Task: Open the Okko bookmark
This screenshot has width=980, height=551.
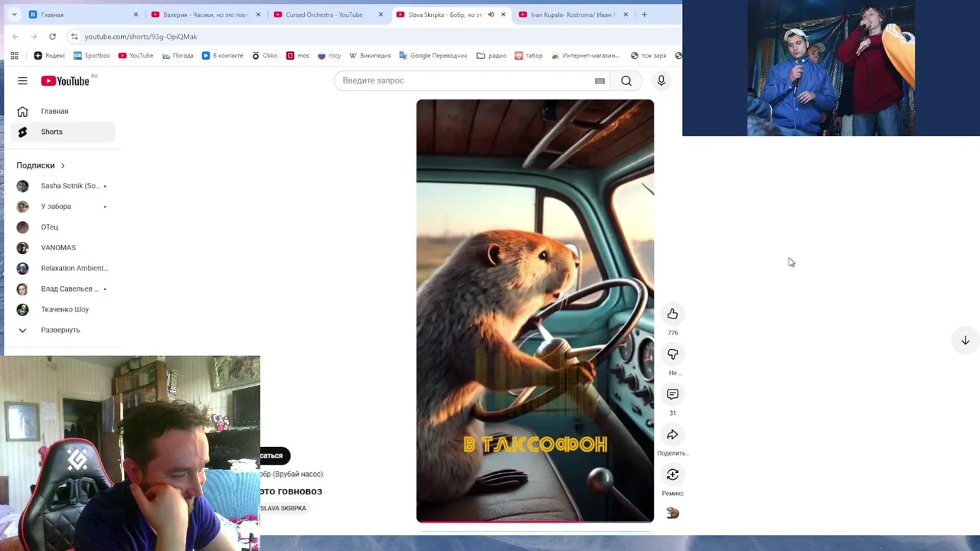Action: coord(265,55)
